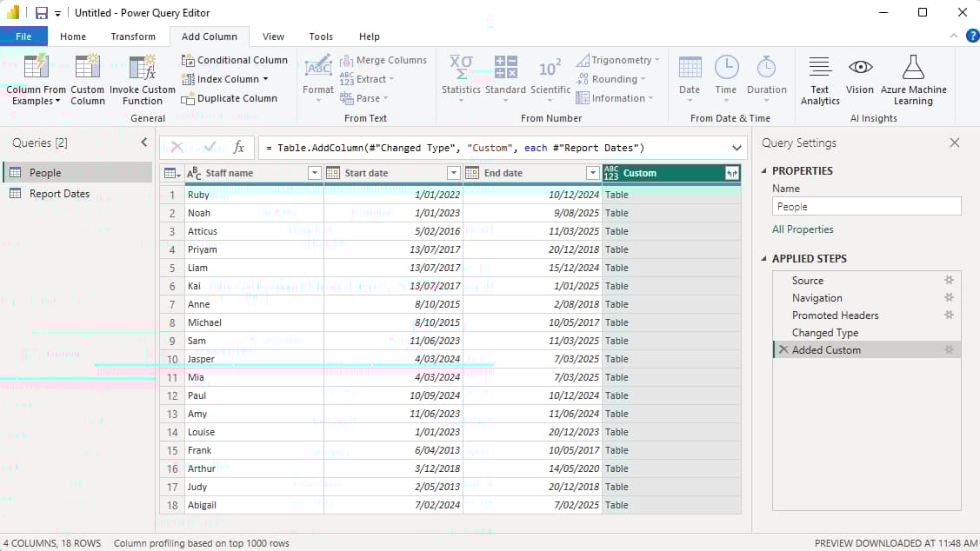Click the Save icon in title bar
The image size is (980, 551).
coord(41,13)
